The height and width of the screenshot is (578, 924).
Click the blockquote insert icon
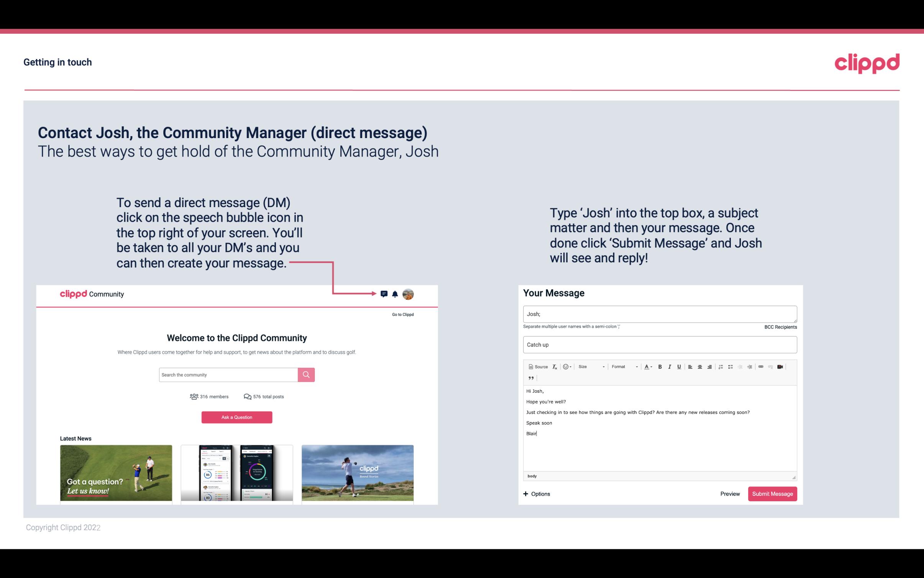[530, 377]
